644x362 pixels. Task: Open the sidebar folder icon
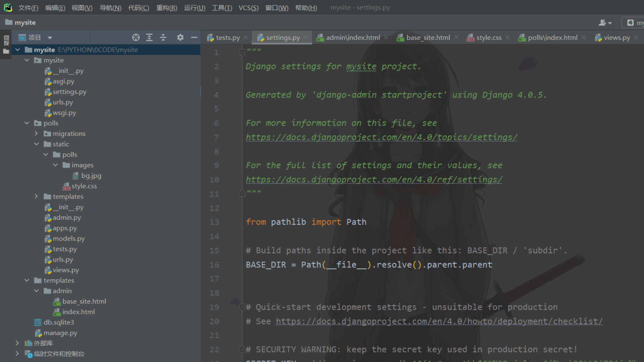(x=6, y=51)
